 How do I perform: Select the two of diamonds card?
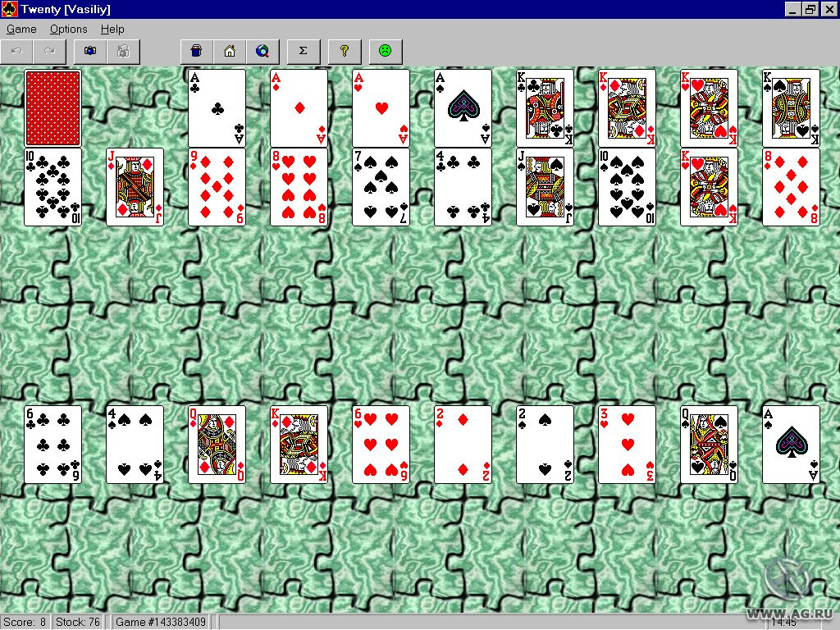coord(463,445)
